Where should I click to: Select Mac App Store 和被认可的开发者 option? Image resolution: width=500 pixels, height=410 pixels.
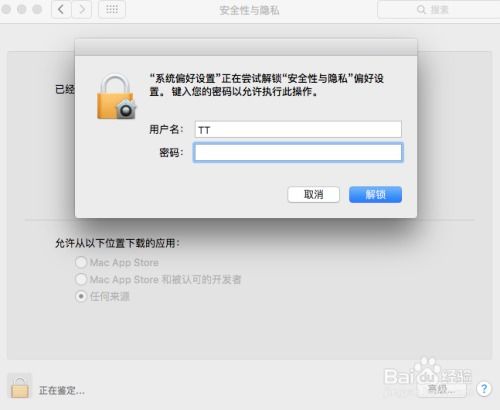[81, 279]
